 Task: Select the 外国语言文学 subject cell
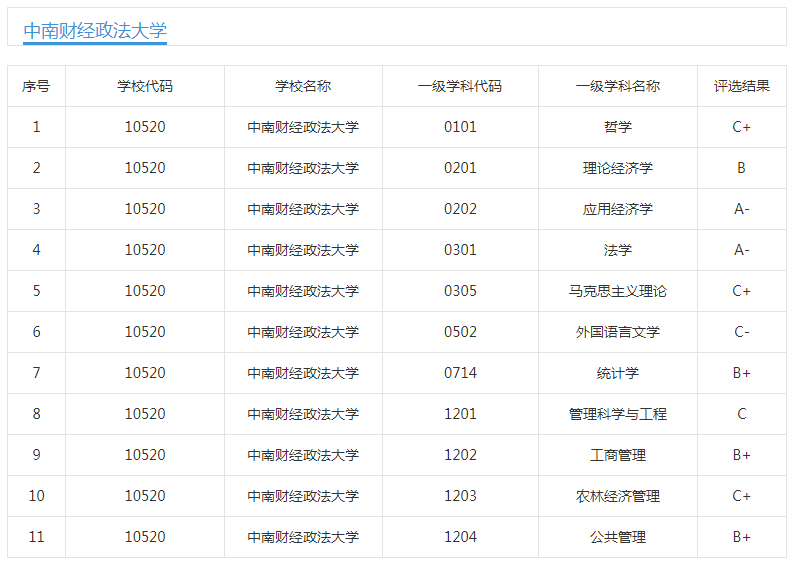tap(618, 332)
